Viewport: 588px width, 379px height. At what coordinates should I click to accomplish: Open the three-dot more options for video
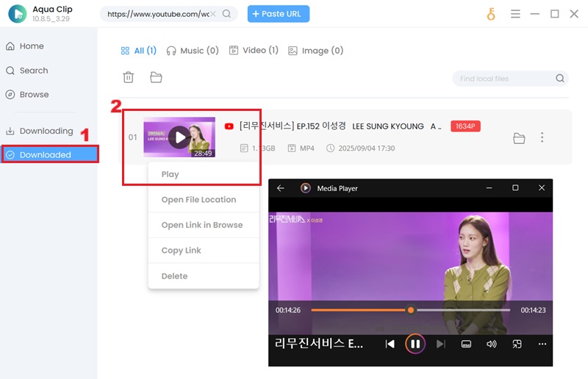point(542,137)
